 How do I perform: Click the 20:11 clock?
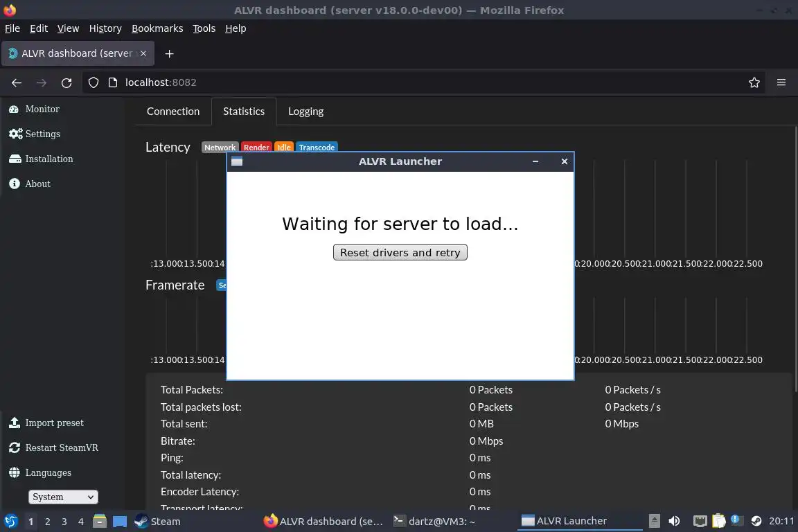tap(781, 521)
